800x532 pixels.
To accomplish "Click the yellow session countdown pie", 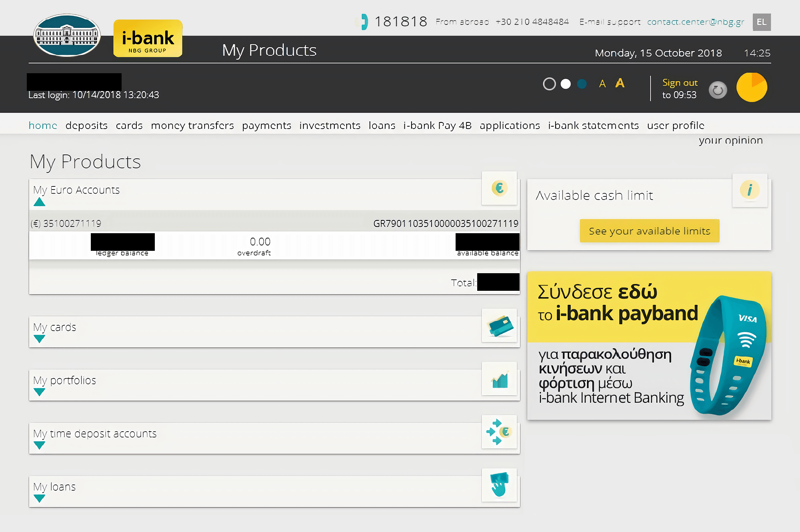I will 752,87.
